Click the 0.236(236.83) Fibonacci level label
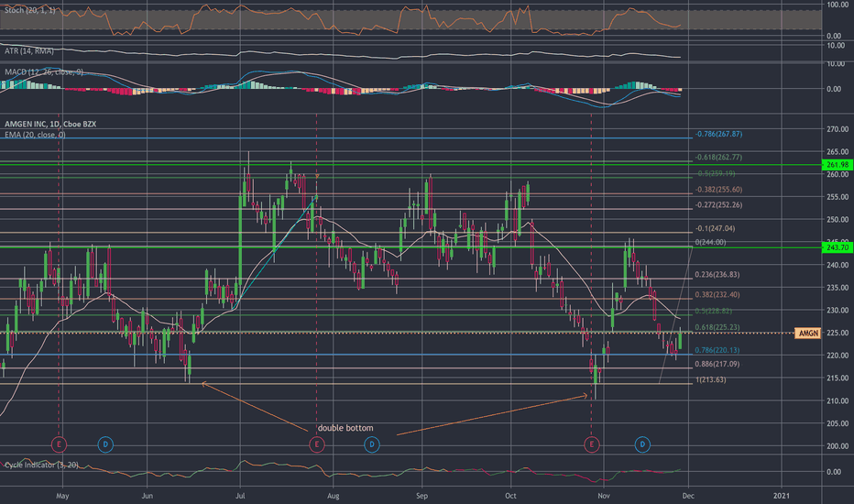Image resolution: width=854 pixels, height=504 pixels. tap(717, 275)
